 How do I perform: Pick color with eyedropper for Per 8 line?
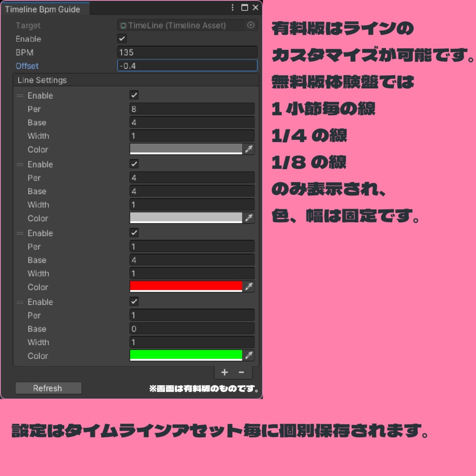(249, 149)
